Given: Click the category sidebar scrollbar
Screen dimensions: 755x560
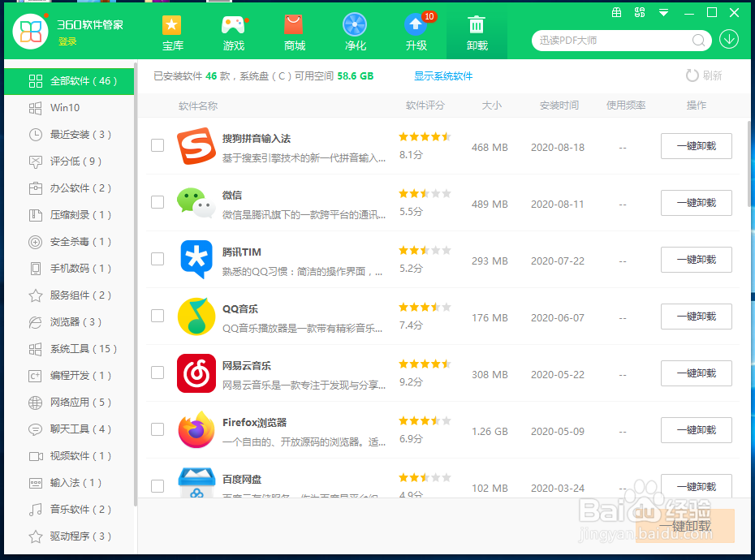Looking at the screenshot, I should pos(136,284).
